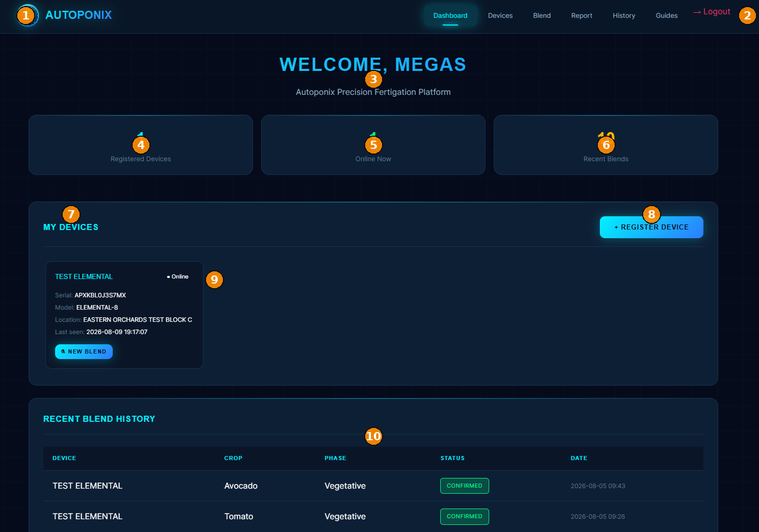Select the Avocado crop cell
This screenshot has height=532, width=759.
tap(241, 486)
